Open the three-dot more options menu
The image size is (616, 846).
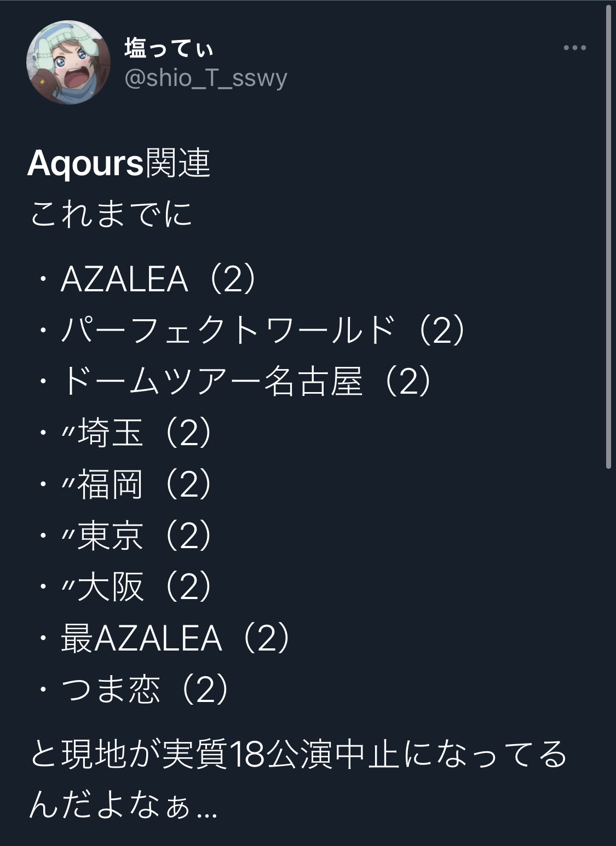(x=575, y=48)
